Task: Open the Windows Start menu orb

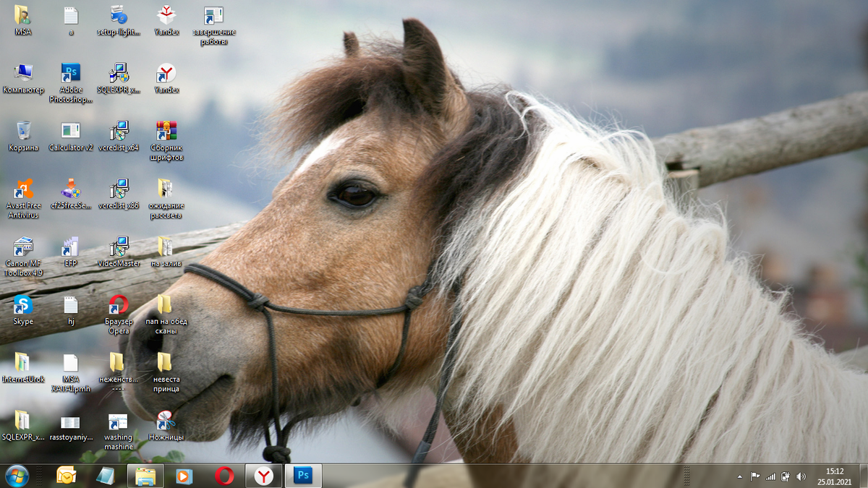Action: [x=17, y=476]
